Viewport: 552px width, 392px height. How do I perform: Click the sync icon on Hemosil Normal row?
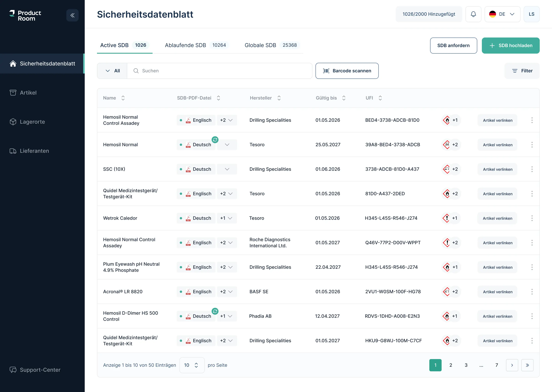click(x=215, y=140)
